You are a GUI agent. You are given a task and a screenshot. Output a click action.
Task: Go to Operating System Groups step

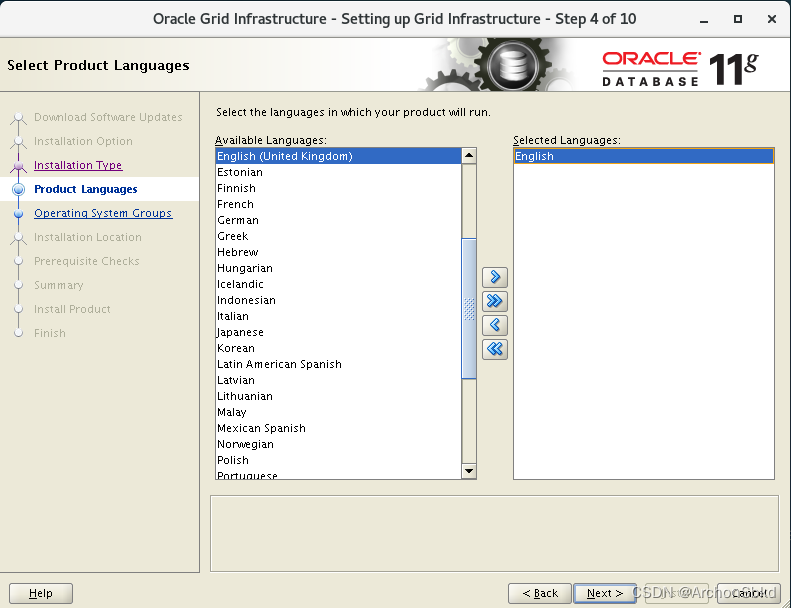pyautogui.click(x=103, y=213)
